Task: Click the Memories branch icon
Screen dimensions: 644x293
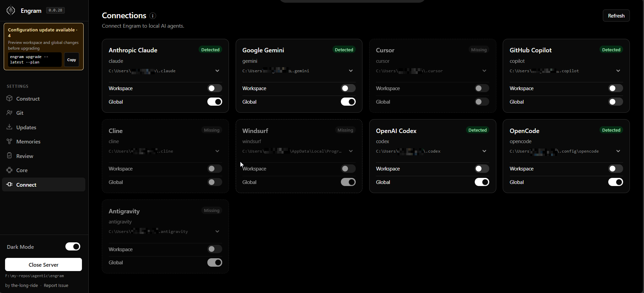Action: coord(9,141)
